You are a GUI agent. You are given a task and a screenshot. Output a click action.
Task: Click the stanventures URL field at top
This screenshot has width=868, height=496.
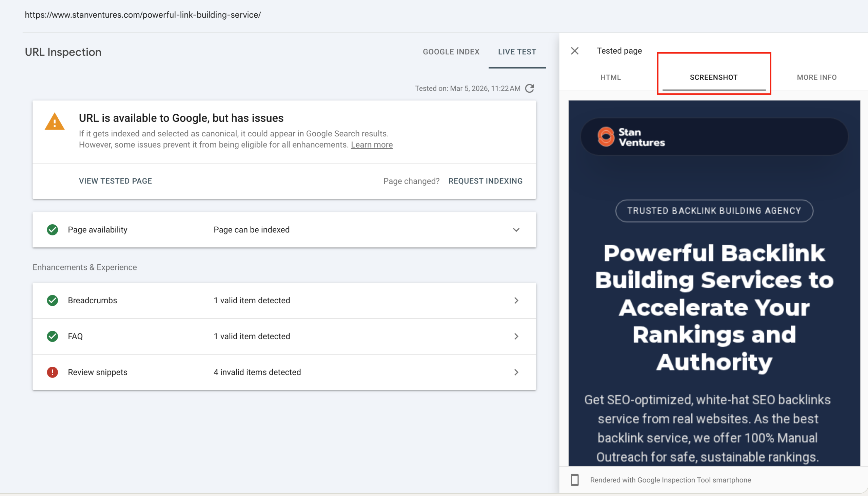143,15
